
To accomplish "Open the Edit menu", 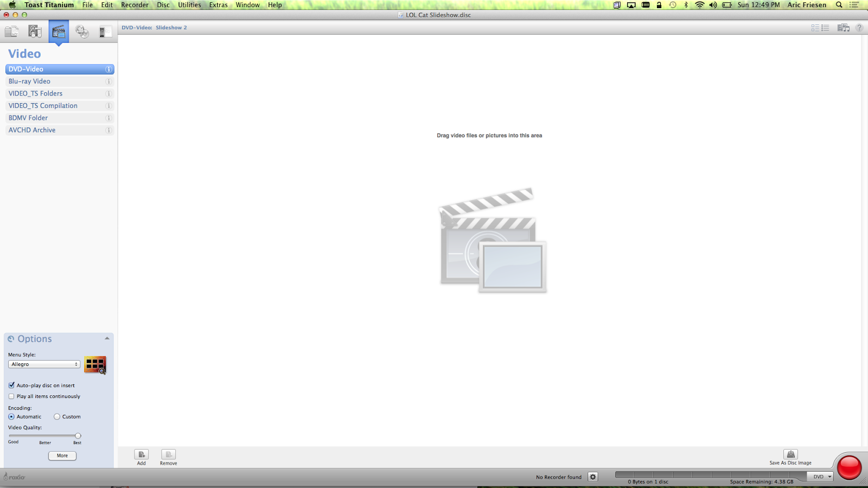I will point(107,5).
